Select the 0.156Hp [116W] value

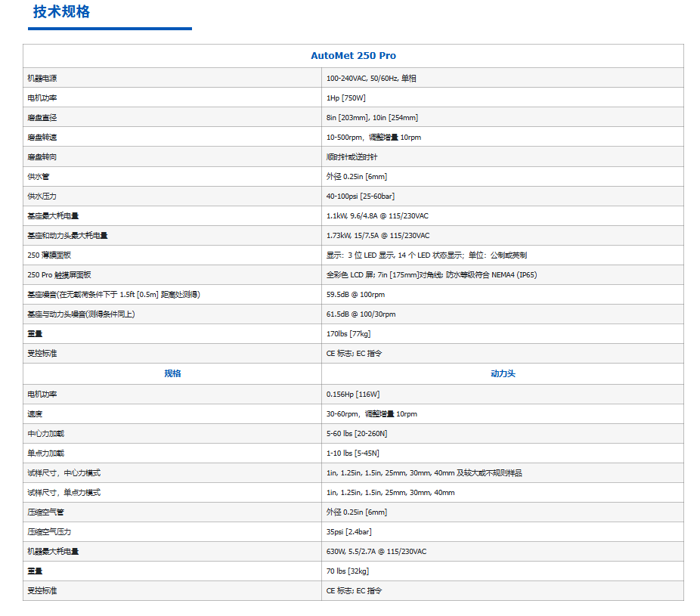pyautogui.click(x=353, y=394)
